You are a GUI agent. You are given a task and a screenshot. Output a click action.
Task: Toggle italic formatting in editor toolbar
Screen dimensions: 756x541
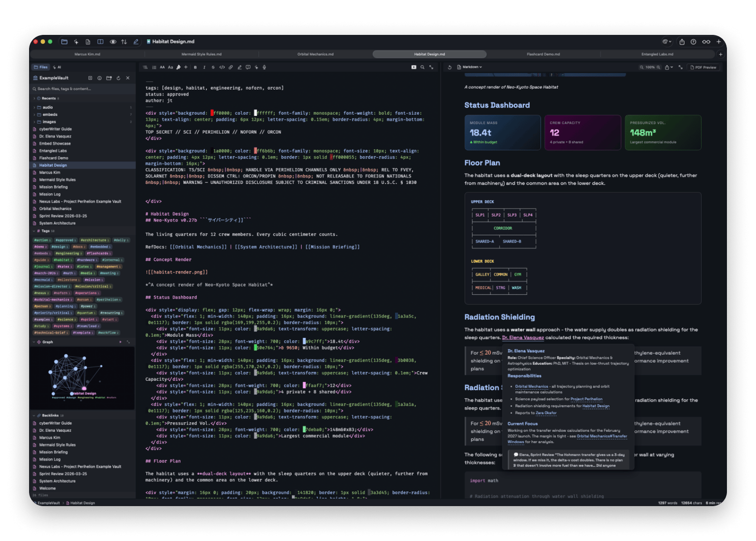click(204, 67)
